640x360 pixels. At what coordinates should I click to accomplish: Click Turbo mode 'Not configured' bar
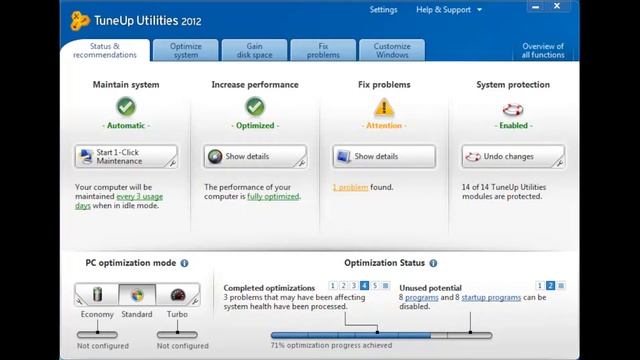177,335
